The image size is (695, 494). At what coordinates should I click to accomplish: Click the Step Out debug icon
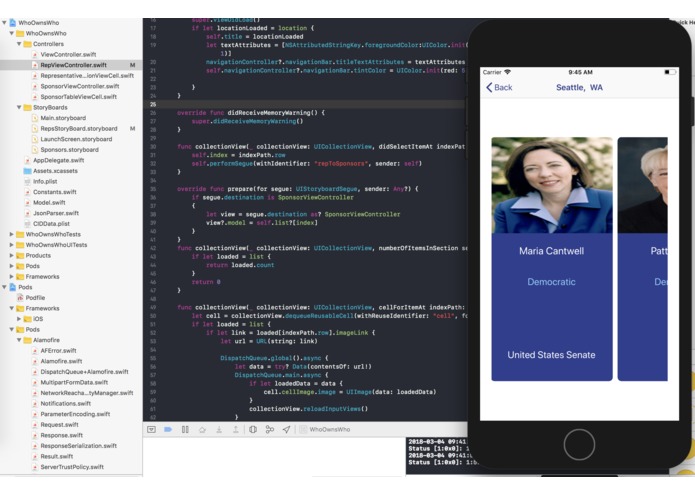tap(236, 429)
